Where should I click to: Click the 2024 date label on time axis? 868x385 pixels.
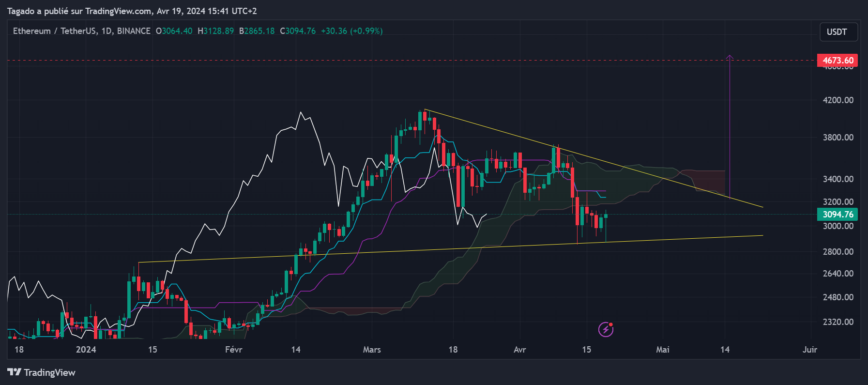point(86,350)
